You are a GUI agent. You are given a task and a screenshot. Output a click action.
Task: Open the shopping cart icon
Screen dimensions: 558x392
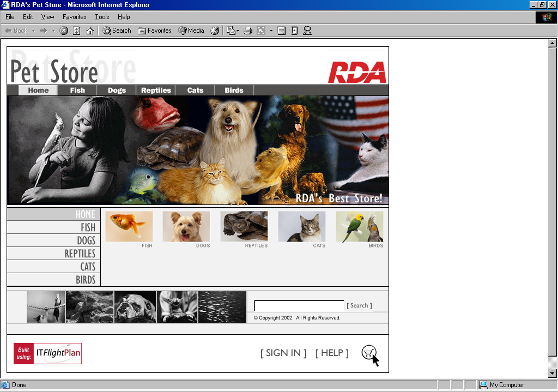(x=369, y=353)
